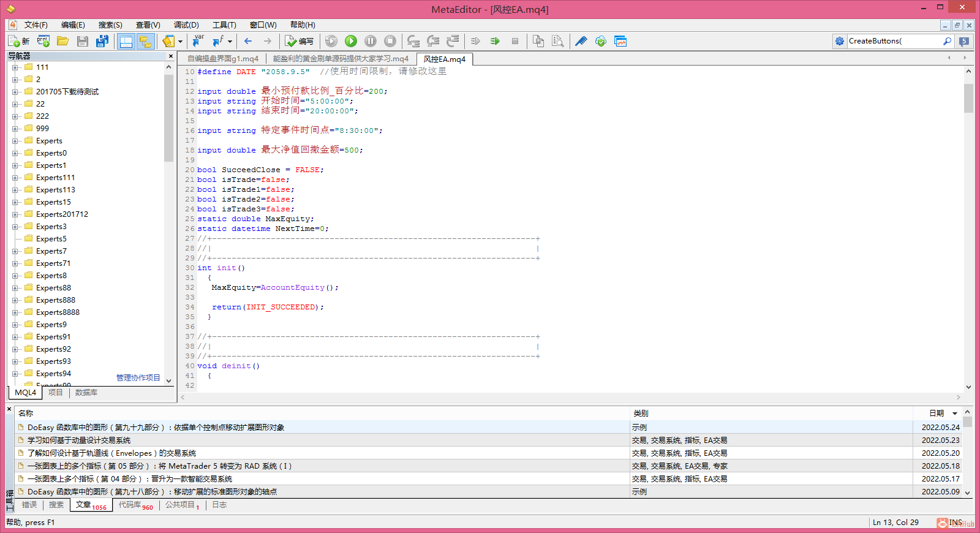The image size is (980, 533).
Task: Click the new project icon
Action: [x=43, y=41]
